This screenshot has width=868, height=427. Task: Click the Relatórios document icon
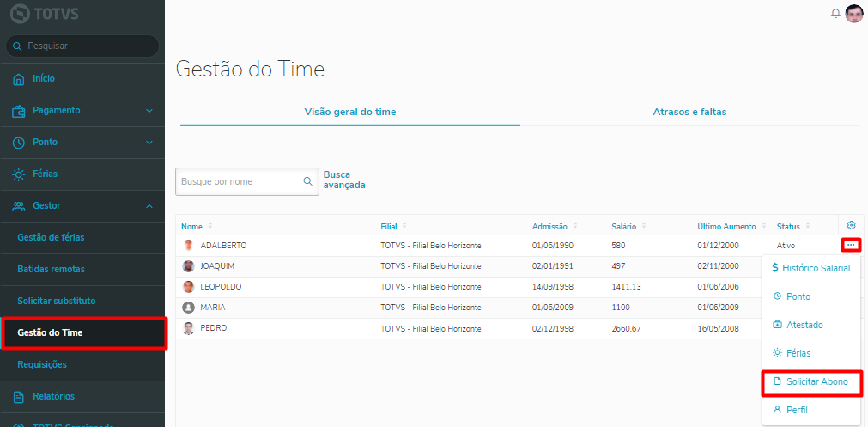point(18,397)
